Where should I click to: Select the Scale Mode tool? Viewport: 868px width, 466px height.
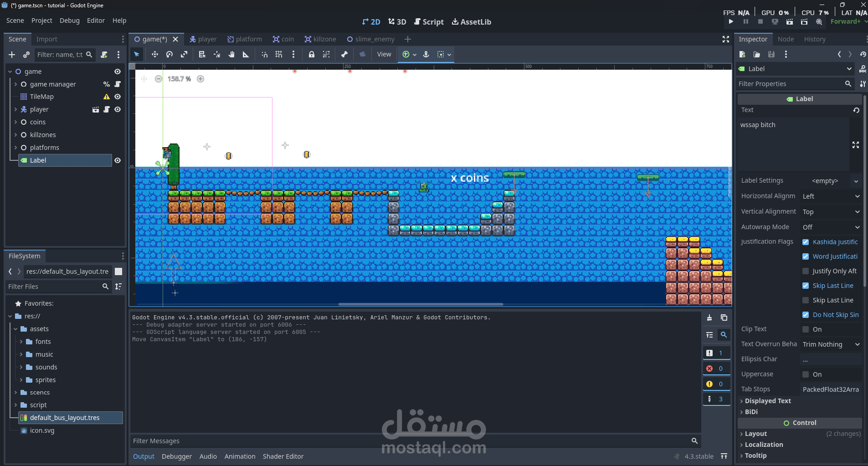pos(184,54)
